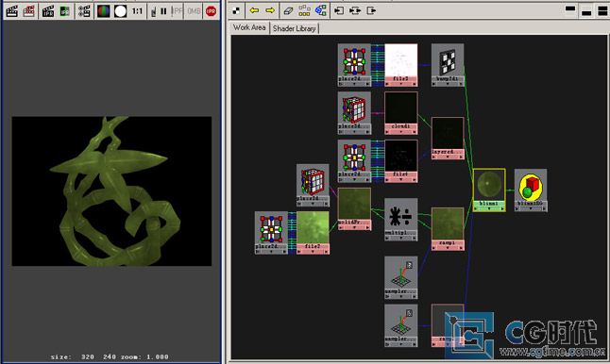Screen dimensions: 610x364
Task: Show output connections arrow-out-of-box icon
Action: [371, 10]
